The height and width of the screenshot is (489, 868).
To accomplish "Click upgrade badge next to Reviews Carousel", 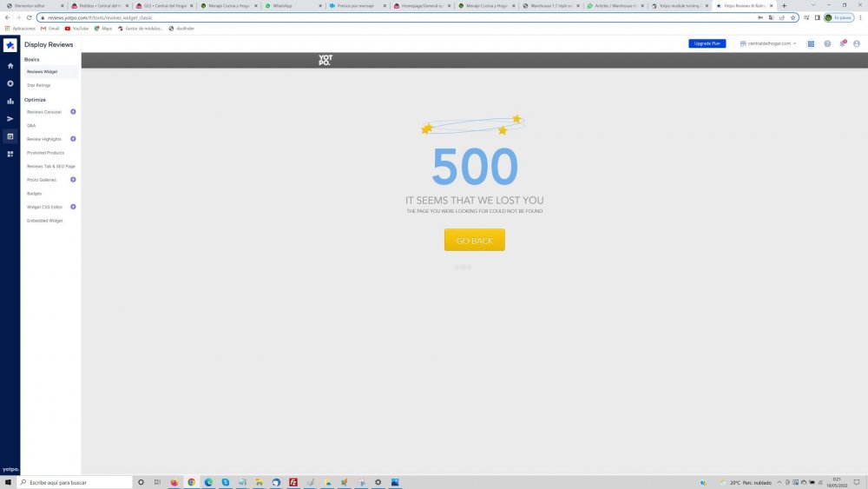I will point(73,112).
